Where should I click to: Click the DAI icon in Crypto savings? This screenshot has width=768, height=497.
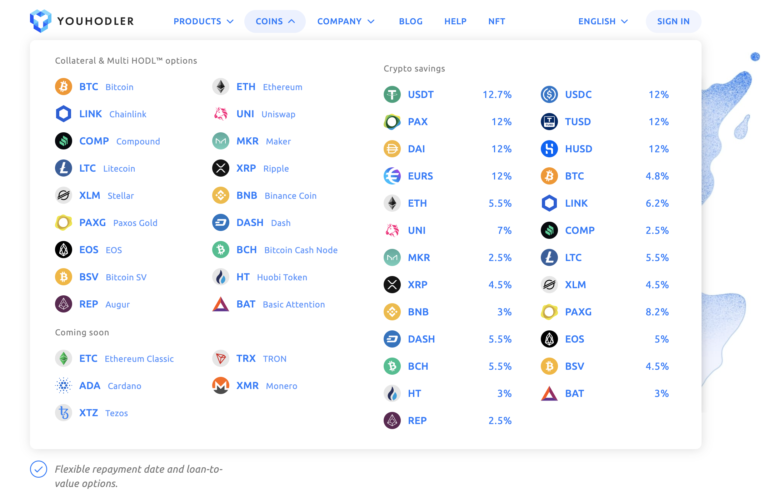click(392, 148)
